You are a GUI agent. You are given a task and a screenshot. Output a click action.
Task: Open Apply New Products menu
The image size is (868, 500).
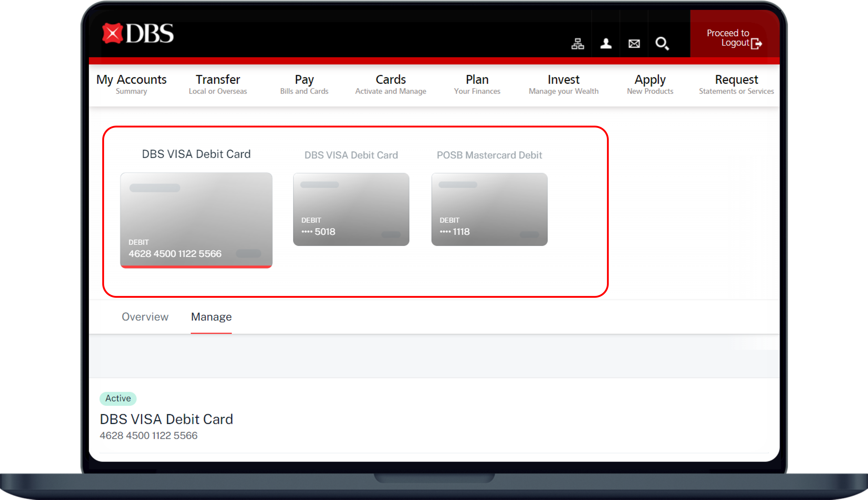click(x=650, y=84)
